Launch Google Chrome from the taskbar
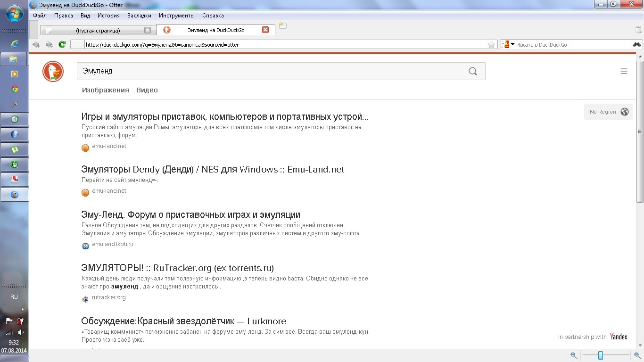This screenshot has width=644, height=362. coord(15,89)
